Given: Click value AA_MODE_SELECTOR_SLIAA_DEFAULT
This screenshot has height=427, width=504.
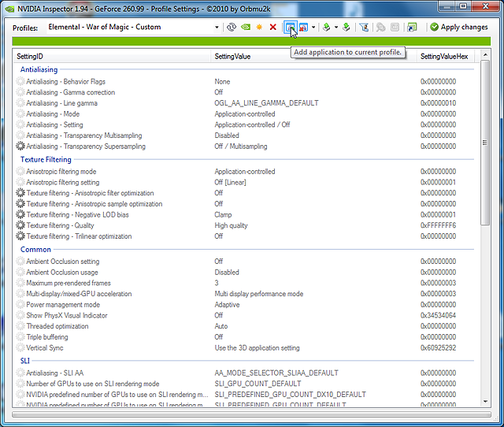Looking at the screenshot, I should (276, 373).
